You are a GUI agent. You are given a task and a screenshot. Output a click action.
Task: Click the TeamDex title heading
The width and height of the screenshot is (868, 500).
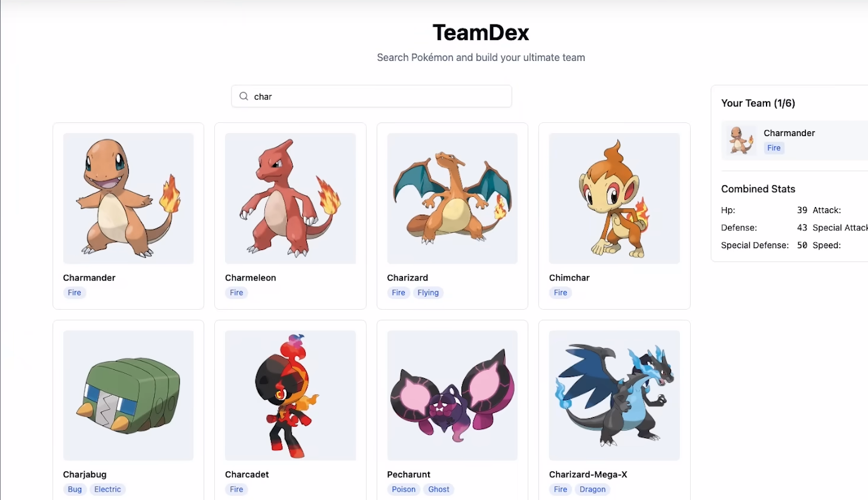(x=481, y=32)
